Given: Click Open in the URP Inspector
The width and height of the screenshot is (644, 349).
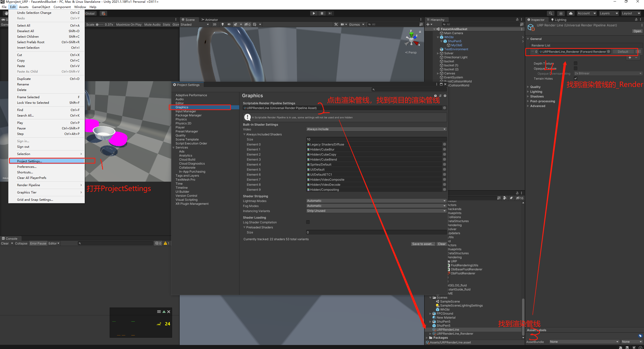Looking at the screenshot, I should tap(637, 31).
